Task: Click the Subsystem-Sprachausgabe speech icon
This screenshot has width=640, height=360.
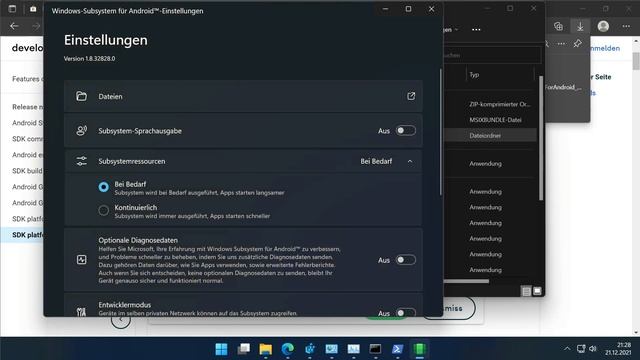Action: click(x=81, y=131)
